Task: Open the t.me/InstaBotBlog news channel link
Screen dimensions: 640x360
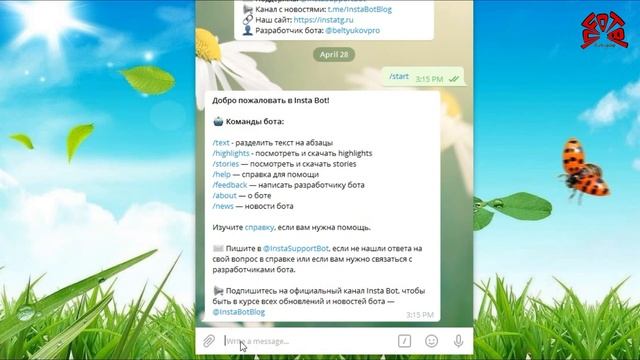Action: pyautogui.click(x=360, y=9)
